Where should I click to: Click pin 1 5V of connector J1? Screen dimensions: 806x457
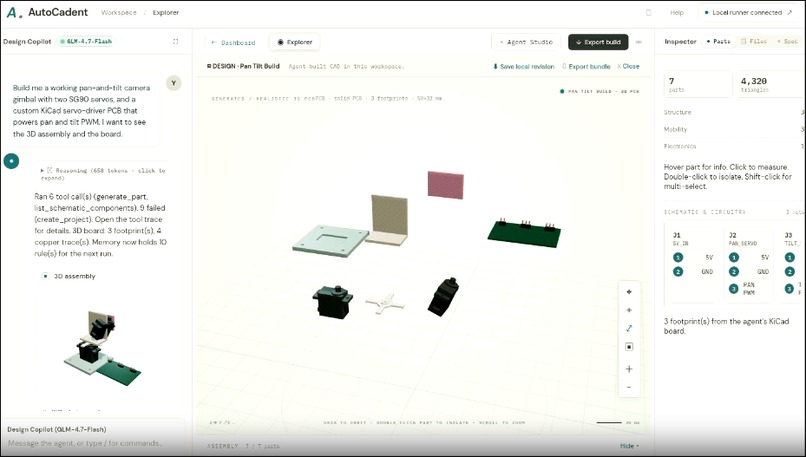pos(693,258)
